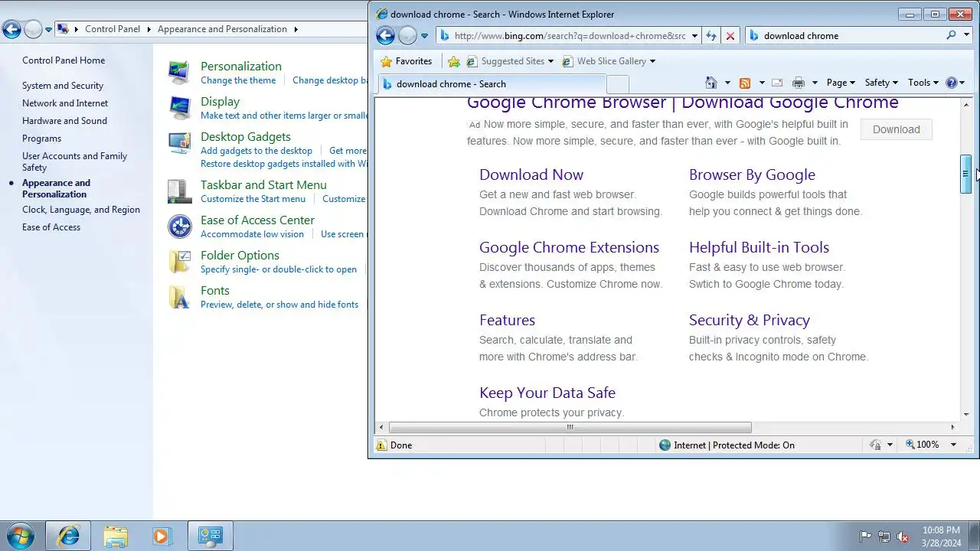Click the 100% zoom level button in the status bar
The height and width of the screenshot is (551, 980).
(922, 445)
